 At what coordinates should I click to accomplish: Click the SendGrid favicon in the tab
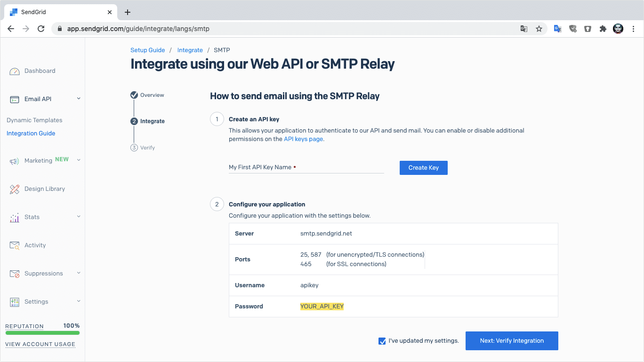pos(14,12)
